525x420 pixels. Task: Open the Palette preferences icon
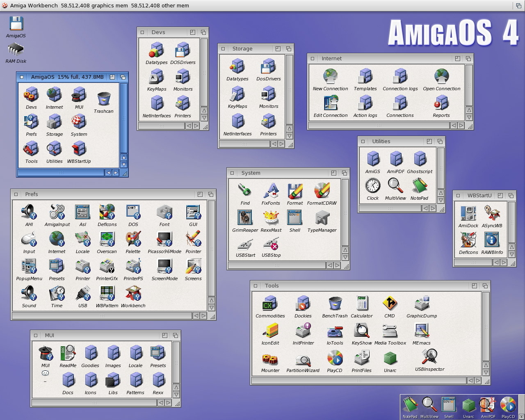click(133, 239)
